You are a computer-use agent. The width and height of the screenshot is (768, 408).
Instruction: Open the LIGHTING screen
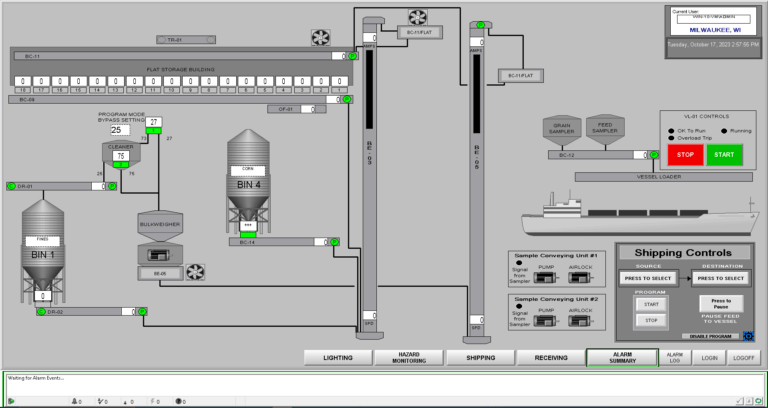coord(337,357)
